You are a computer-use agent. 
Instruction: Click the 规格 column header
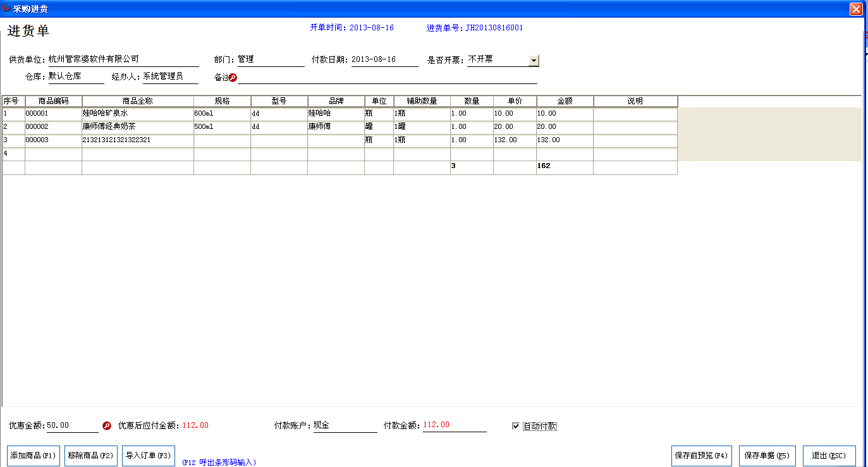(223, 101)
